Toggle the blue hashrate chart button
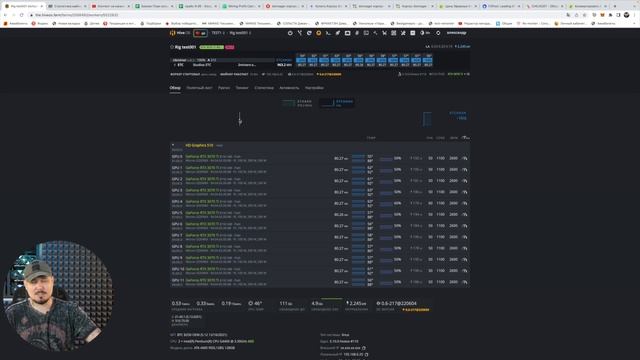The width and height of the screenshot is (640, 360). [x=337, y=103]
